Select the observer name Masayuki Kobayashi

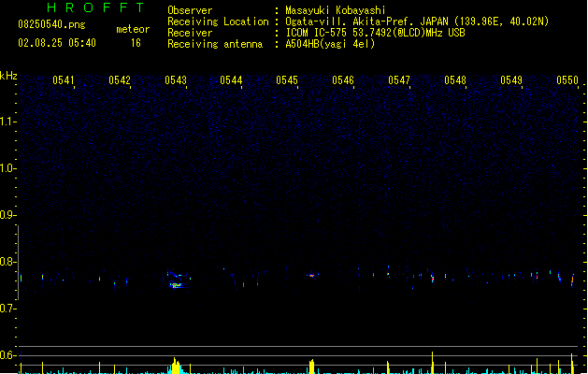point(336,10)
